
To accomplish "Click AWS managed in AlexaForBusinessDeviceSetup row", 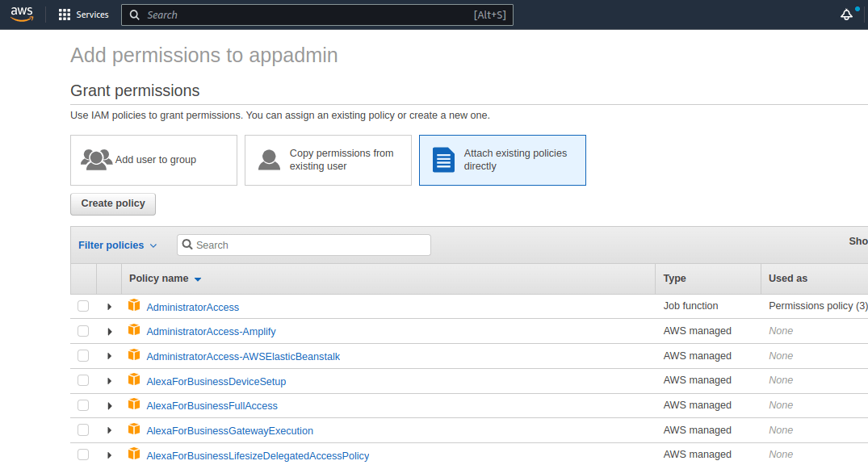I will [x=697, y=379].
